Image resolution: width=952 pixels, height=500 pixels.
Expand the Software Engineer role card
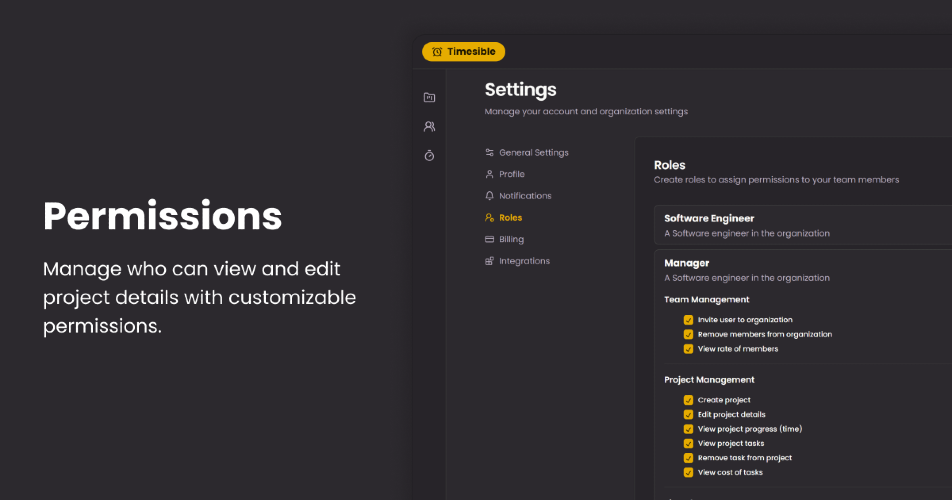click(803, 225)
